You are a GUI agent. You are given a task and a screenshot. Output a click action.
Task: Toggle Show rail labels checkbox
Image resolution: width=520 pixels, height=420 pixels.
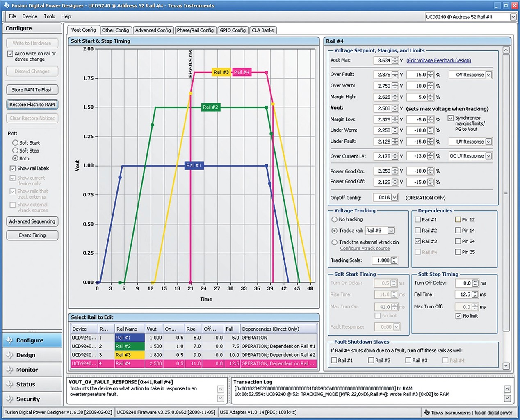pos(13,169)
